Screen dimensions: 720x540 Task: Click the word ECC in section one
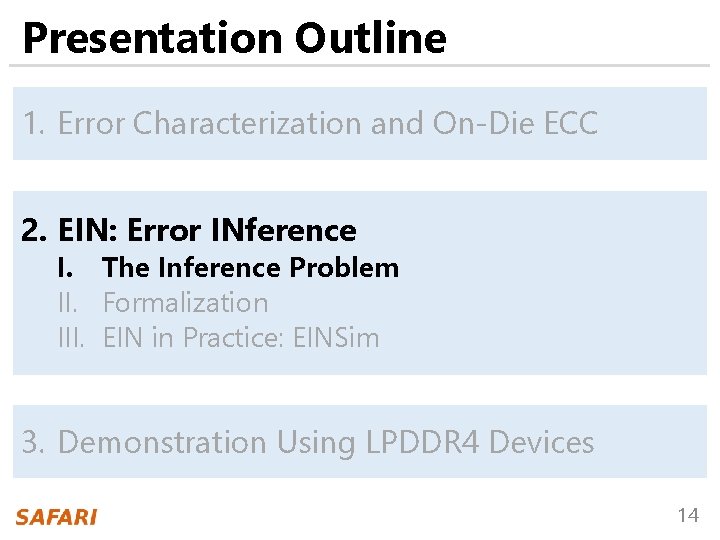click(571, 123)
